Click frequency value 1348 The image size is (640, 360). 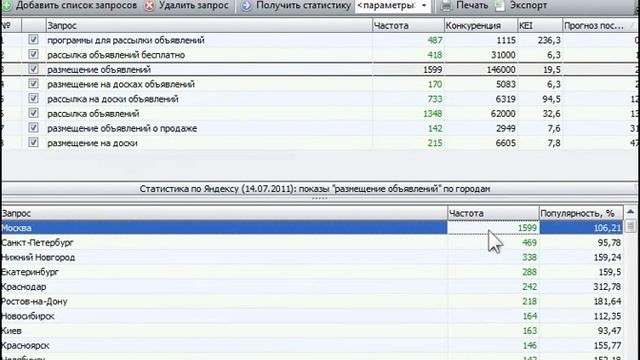point(433,113)
